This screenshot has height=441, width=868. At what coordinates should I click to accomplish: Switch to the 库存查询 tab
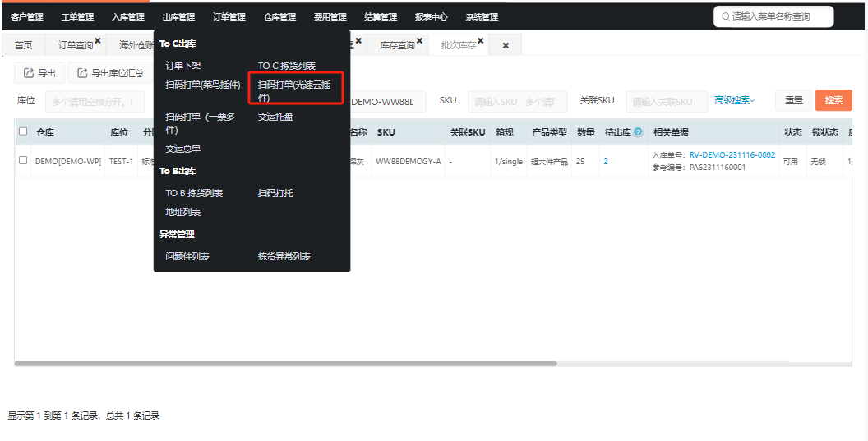398,45
